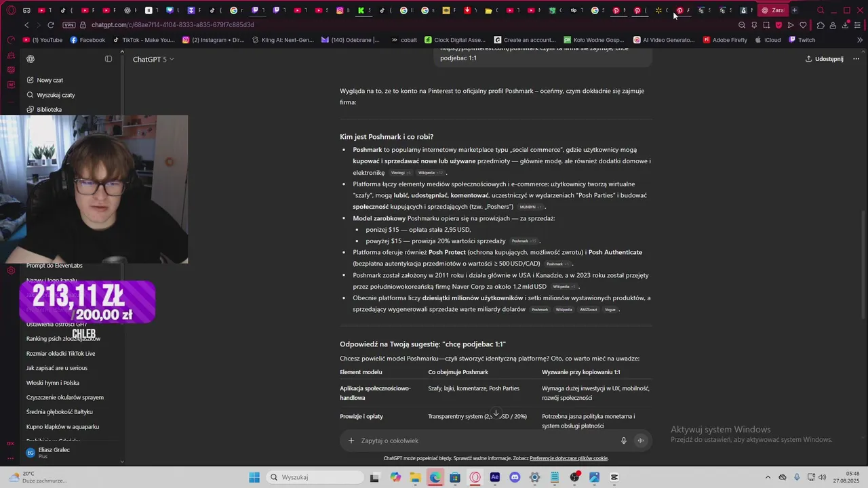Open the Wikipedia source chip after 1,2 mld USD
Screen dimensions: 868x488
pos(564,287)
